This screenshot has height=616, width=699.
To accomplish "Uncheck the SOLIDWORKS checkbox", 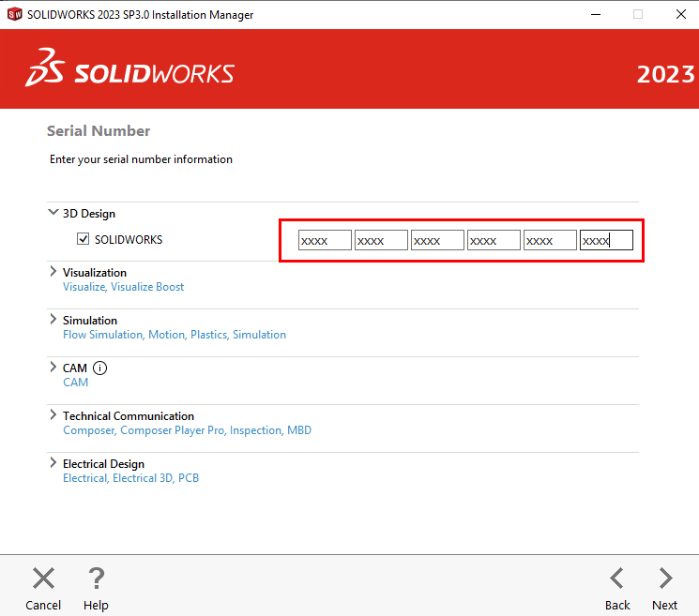I will [83, 239].
